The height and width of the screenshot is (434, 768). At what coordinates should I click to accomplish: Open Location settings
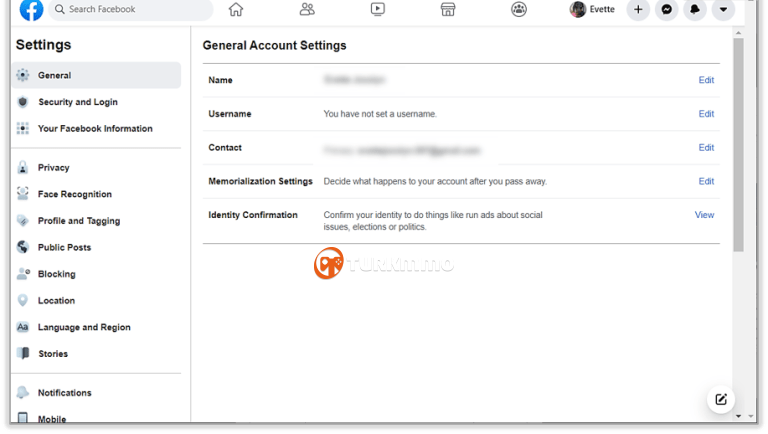(56, 300)
